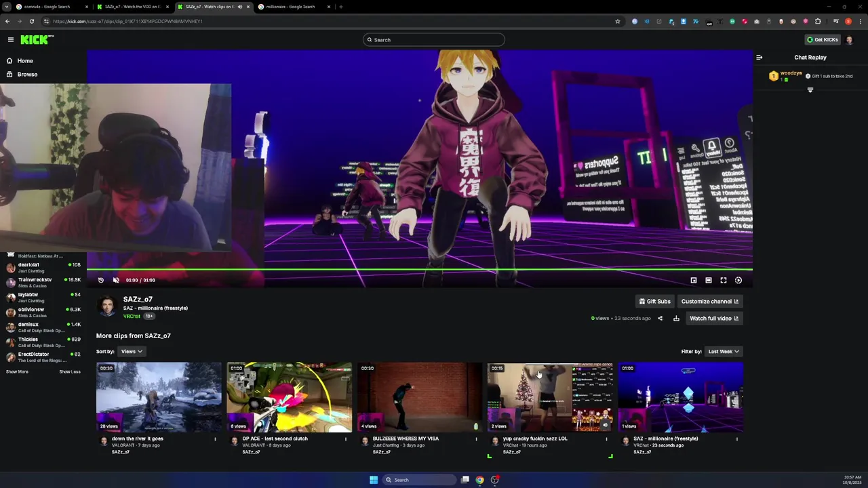Image resolution: width=868 pixels, height=488 pixels.
Task: Click the Get KICKs button
Action: pos(823,40)
